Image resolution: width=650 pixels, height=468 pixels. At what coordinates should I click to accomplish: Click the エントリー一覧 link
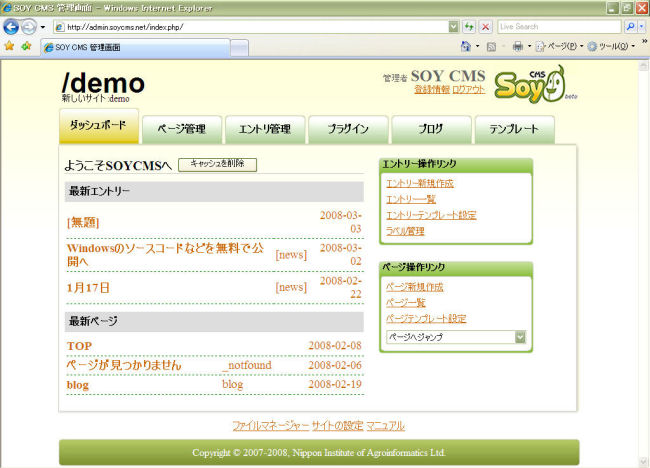tap(411, 199)
